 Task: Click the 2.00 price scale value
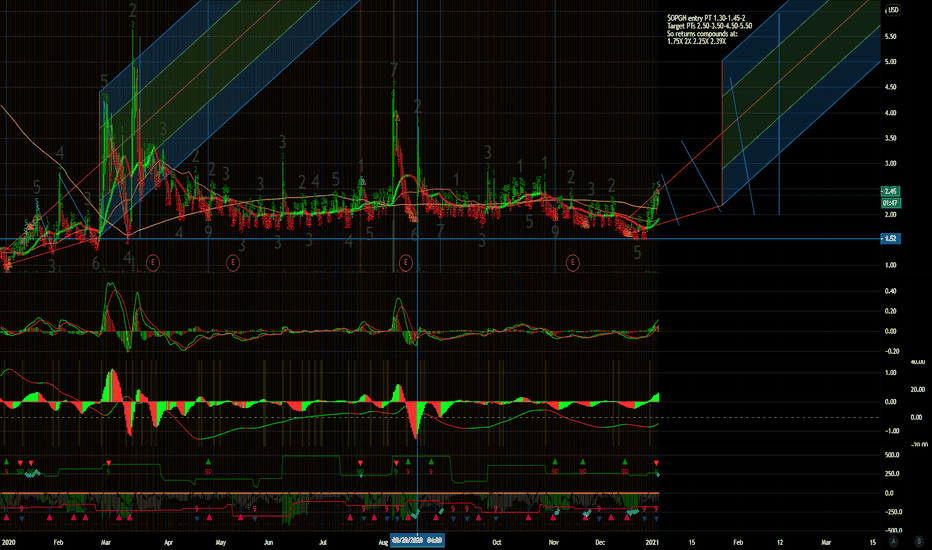coord(890,215)
